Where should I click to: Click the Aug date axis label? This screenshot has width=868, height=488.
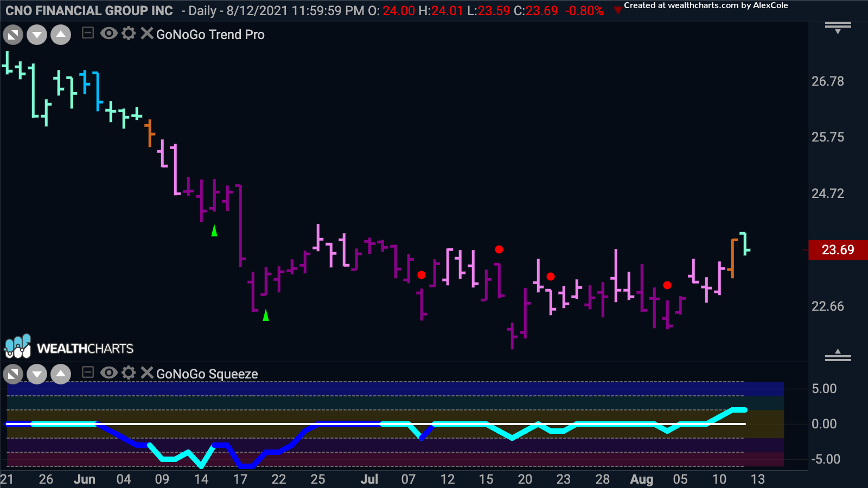[642, 479]
